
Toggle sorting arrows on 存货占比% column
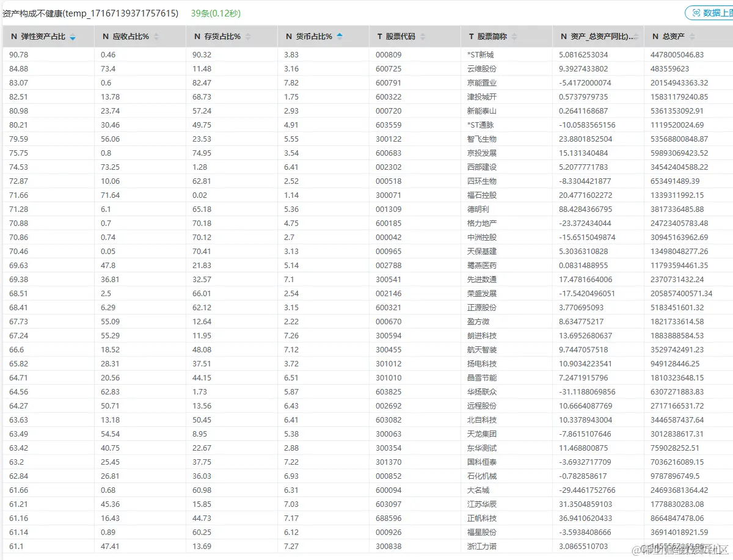[x=248, y=37]
